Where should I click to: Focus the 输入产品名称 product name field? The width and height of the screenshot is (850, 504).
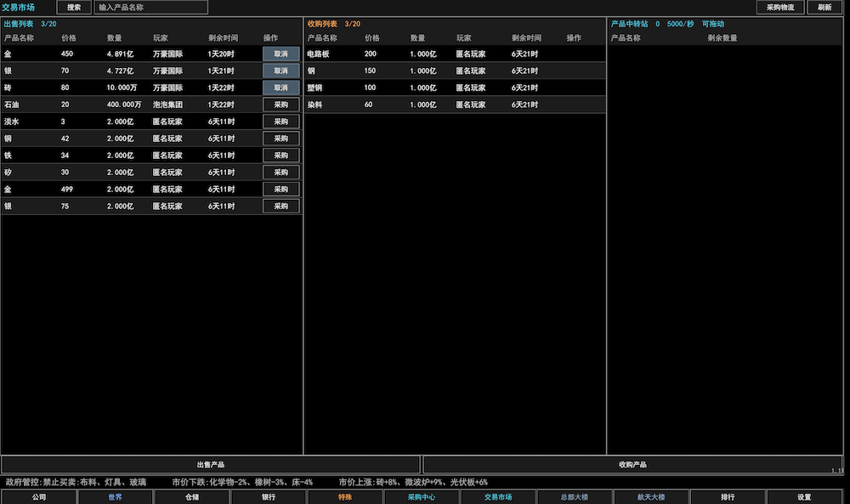tap(150, 7)
